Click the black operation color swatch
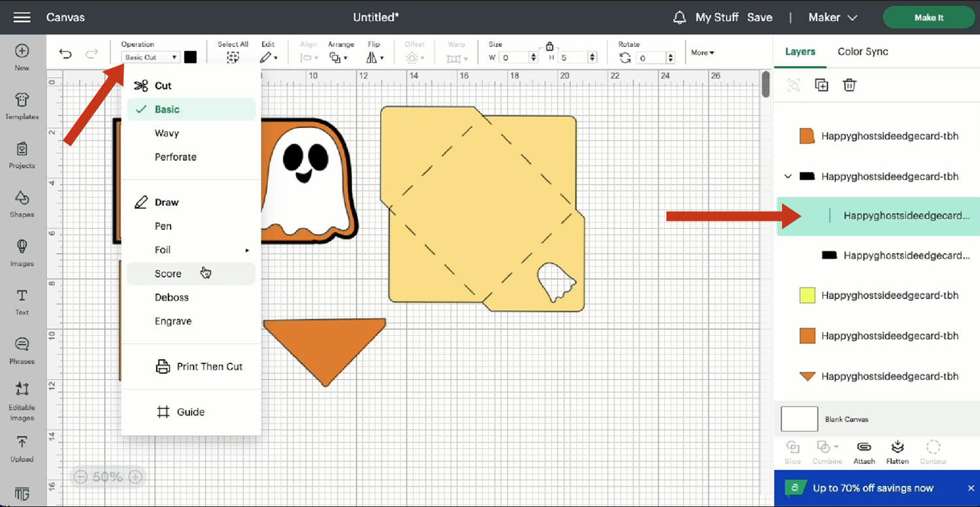Viewport: 980px width, 507px height. (x=190, y=57)
